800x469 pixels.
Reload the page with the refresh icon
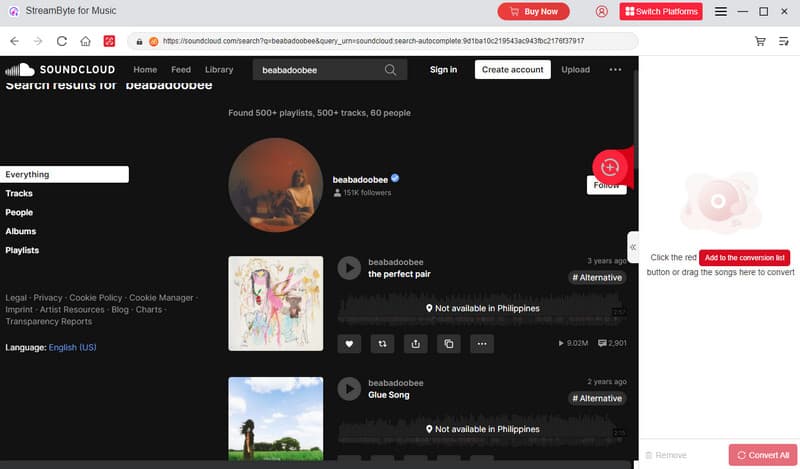[x=62, y=41]
